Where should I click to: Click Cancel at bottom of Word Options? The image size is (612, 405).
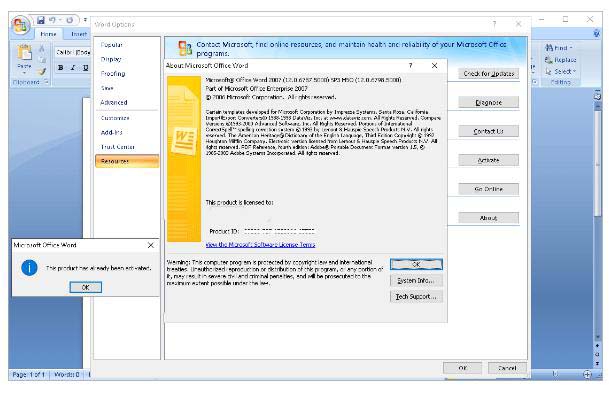click(507, 368)
